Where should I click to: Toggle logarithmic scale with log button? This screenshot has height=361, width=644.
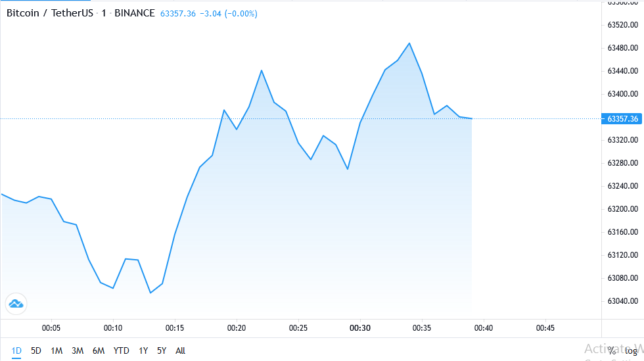coord(632,350)
